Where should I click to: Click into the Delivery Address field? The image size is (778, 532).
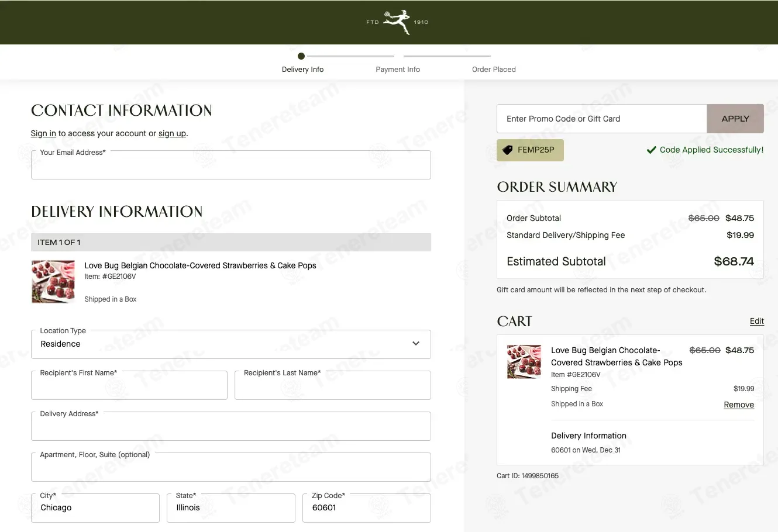click(230, 427)
